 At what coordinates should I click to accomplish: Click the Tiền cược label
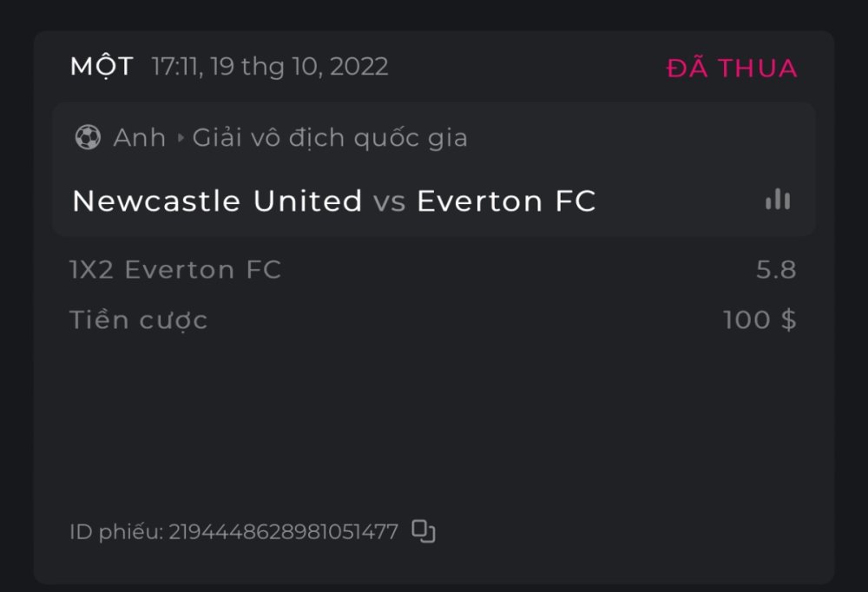click(139, 320)
